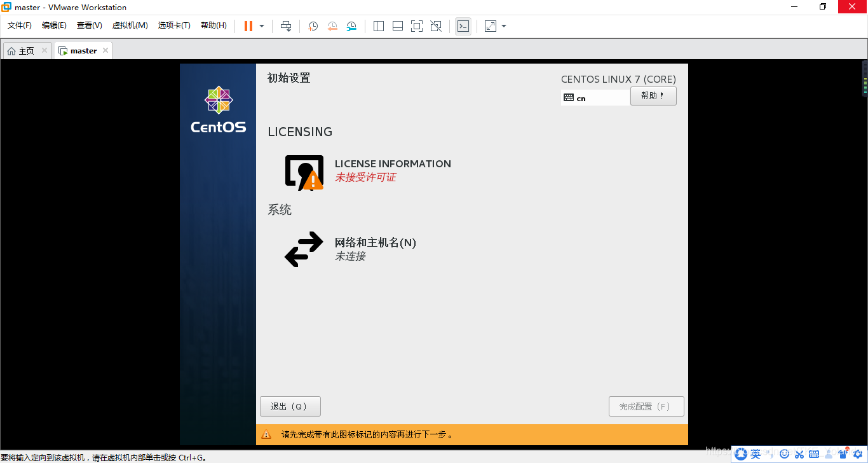This screenshot has height=463, width=868.
Task: Toggle the thumbnail bar icon
Action: click(398, 26)
